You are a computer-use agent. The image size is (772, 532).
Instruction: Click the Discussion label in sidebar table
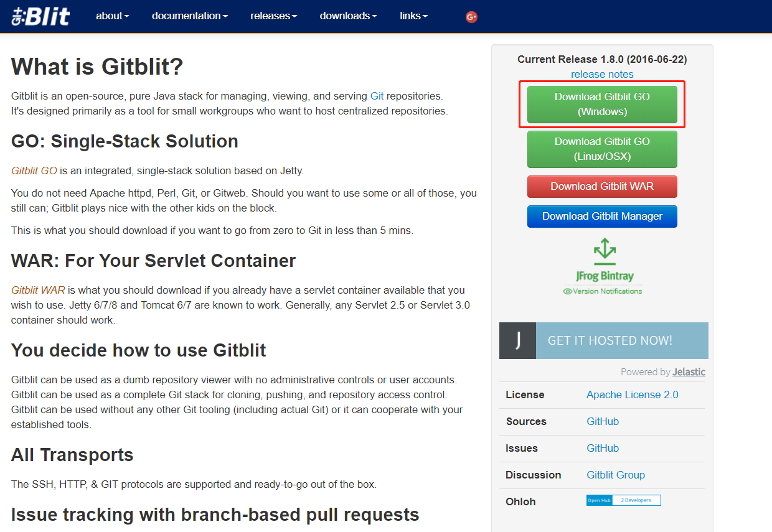pos(533,475)
